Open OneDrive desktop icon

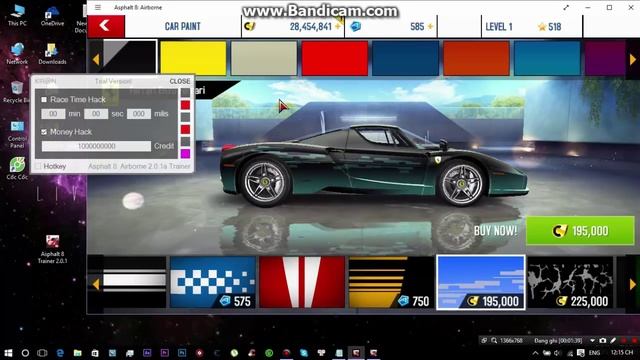coord(52,16)
